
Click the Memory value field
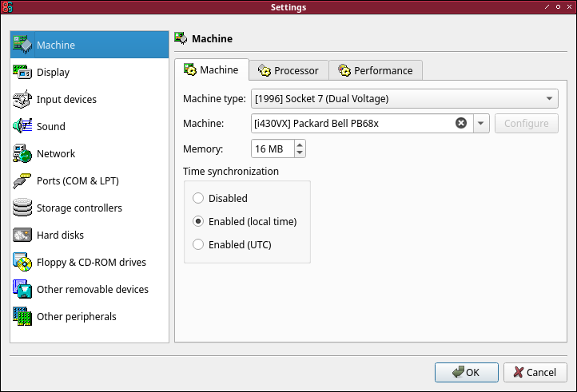[x=273, y=148]
